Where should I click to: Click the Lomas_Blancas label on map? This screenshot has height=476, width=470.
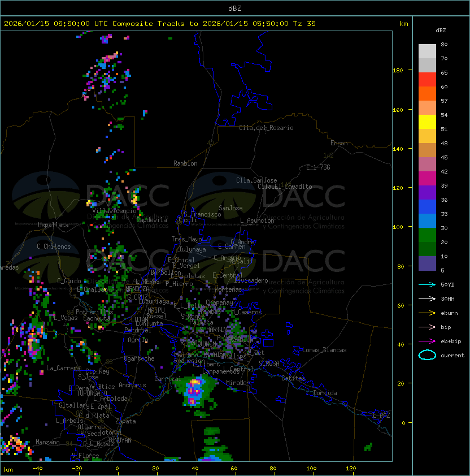click(324, 350)
